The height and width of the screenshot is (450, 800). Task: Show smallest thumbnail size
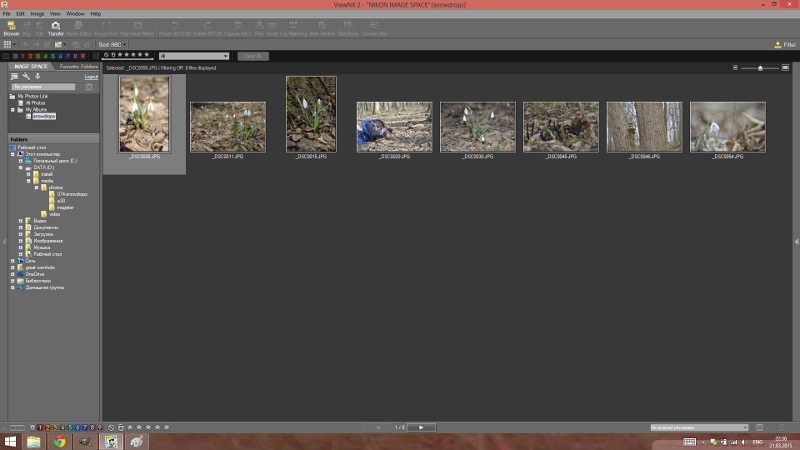(735, 67)
